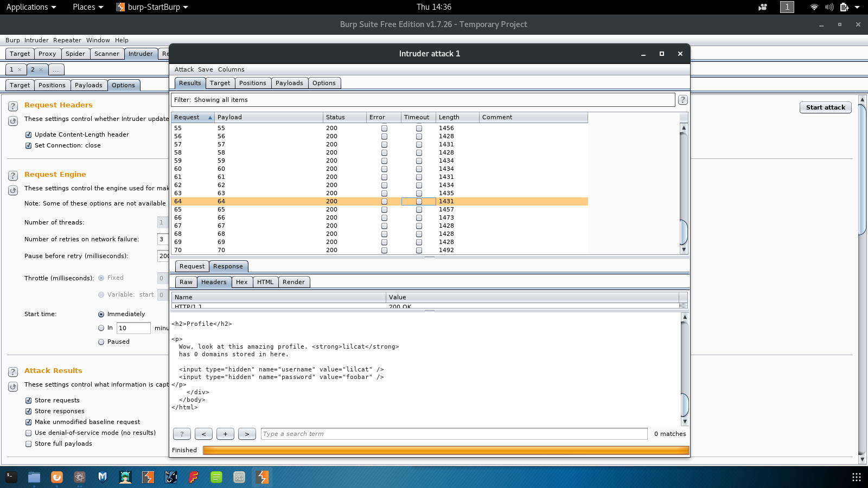Image resolution: width=868 pixels, height=488 pixels.
Task: Switch to the Raw response view
Action: click(x=186, y=282)
